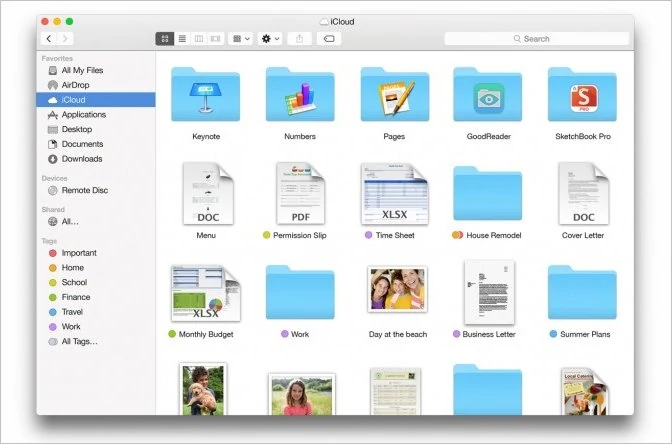Screen dimensions: 672x444
Task: Open Downloads from the sidebar
Action: point(96,159)
